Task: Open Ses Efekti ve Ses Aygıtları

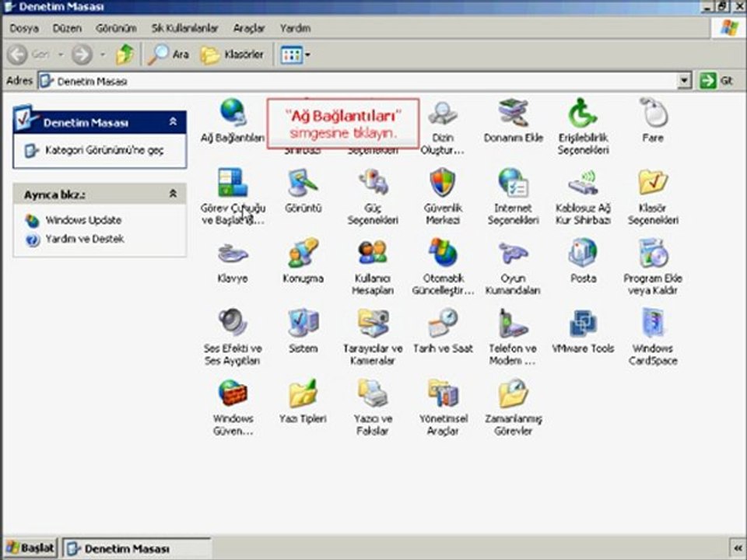Action: click(233, 323)
